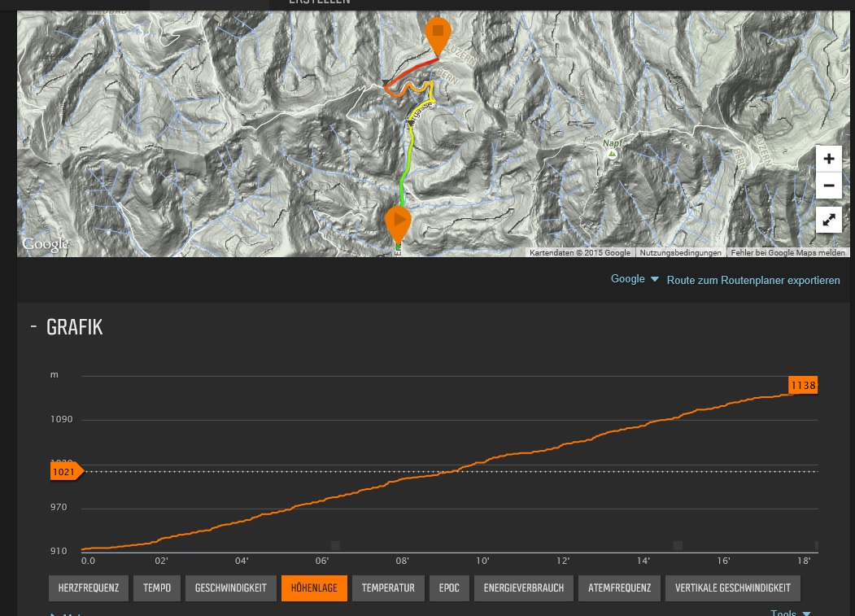
Task: Click the 1021 altitude cursor handle on chart
Action: click(x=65, y=472)
